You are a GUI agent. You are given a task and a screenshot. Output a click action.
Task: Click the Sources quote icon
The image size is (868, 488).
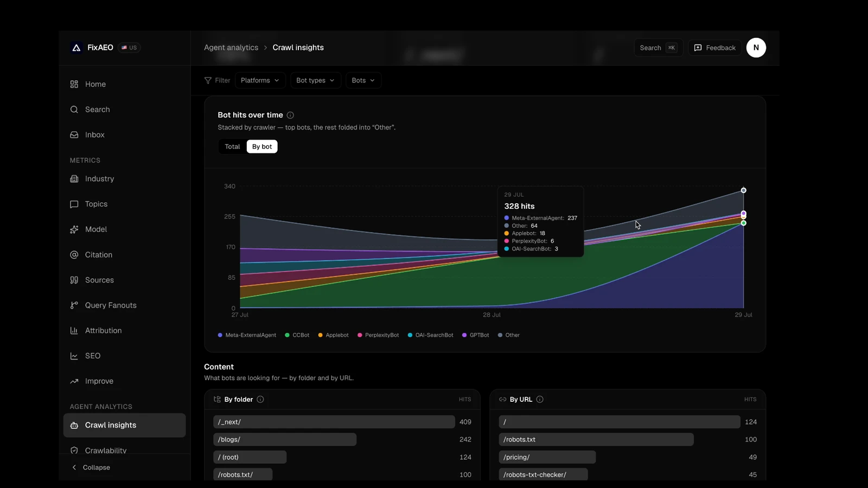pyautogui.click(x=74, y=280)
